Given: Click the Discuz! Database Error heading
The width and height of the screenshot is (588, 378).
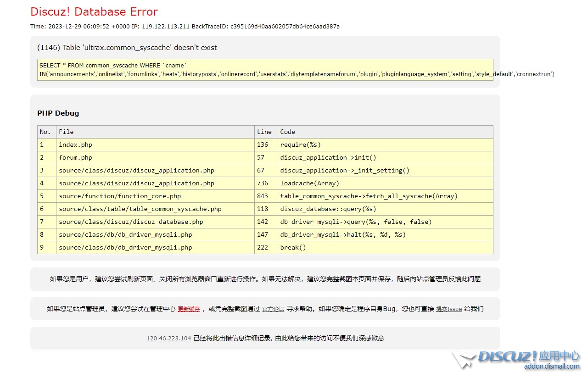Looking at the screenshot, I should tap(94, 12).
